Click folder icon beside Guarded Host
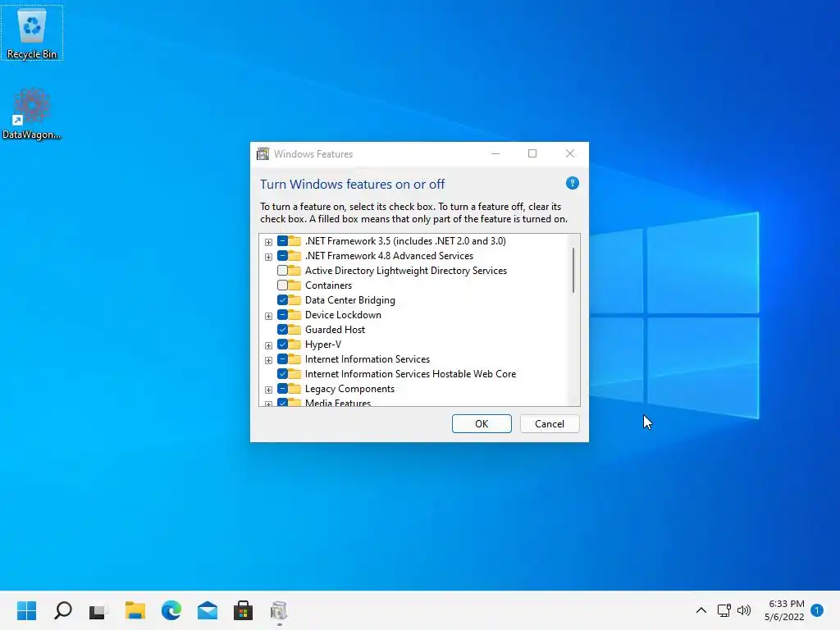This screenshot has width=840, height=630. point(294,330)
